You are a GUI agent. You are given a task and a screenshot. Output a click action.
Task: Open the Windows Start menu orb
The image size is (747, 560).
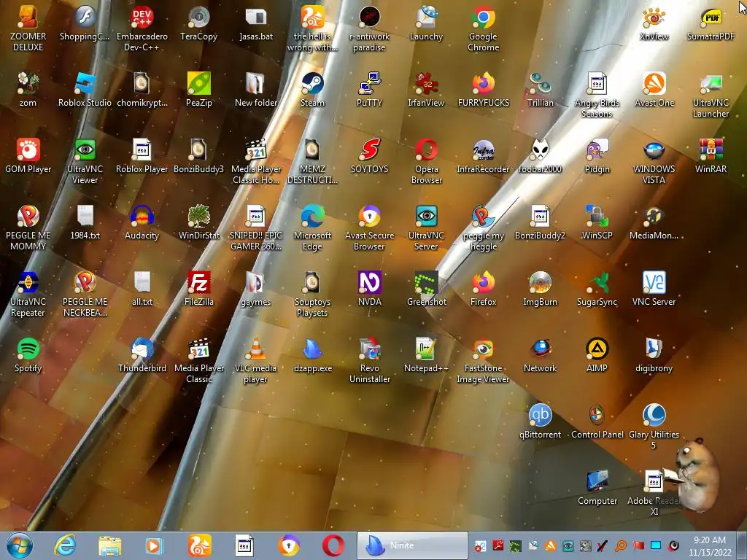(x=20, y=545)
